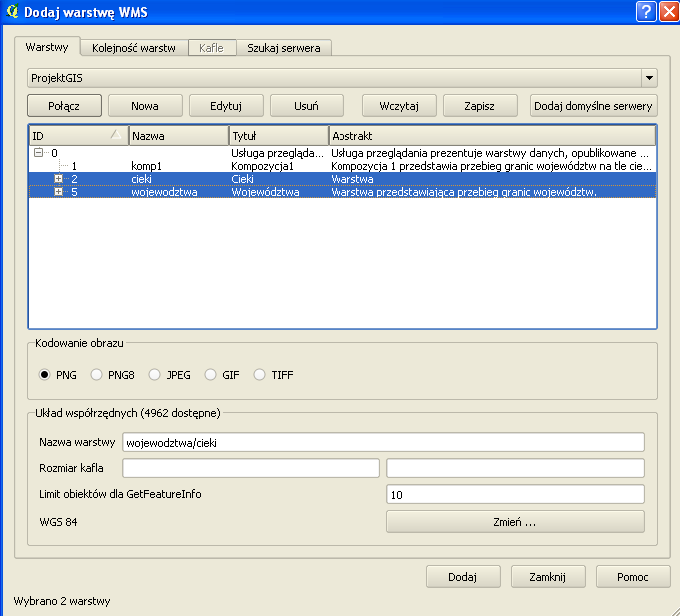Screen dimensions: 680x616
Task: Click the QGIS logo in the title bar
Action: click(x=13, y=11)
